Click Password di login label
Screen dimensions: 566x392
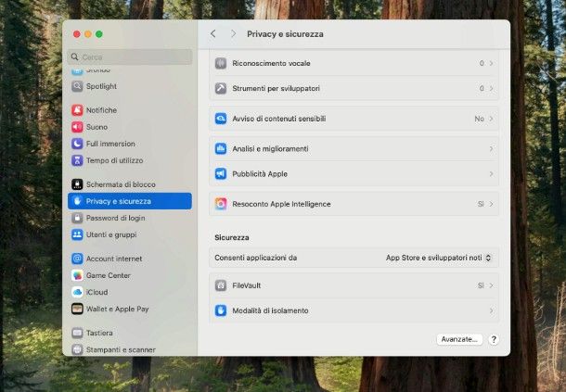click(115, 218)
